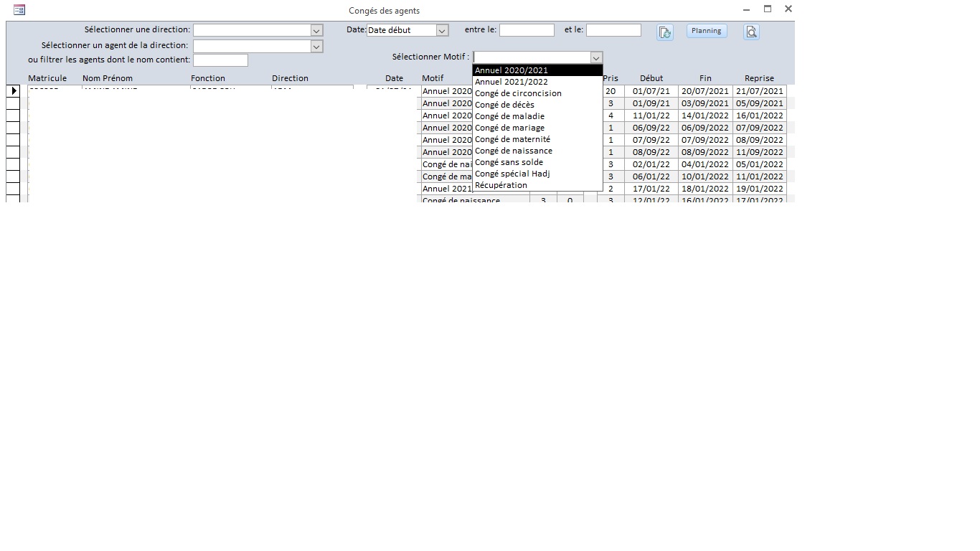
Task: Focus the 'entre le' date field
Action: coord(527,30)
